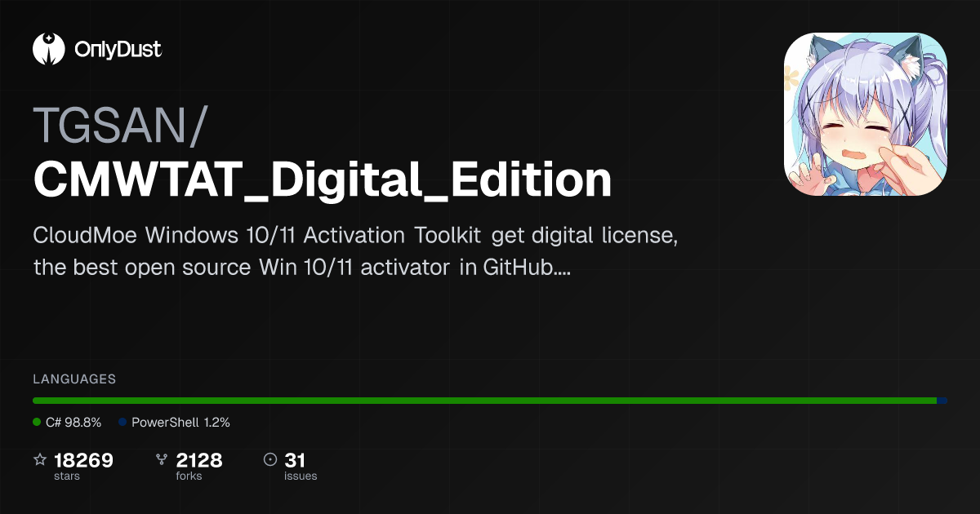Click the fork icon beside 2128

(x=162, y=460)
